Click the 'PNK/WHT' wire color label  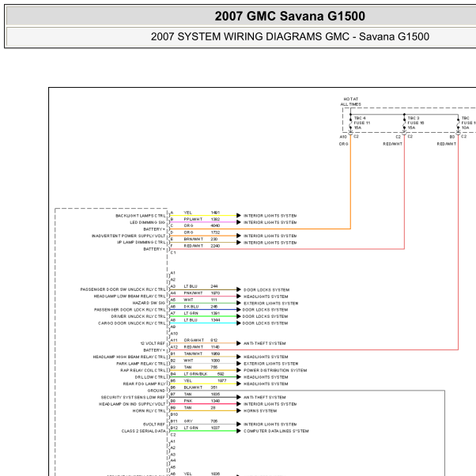[193, 293]
